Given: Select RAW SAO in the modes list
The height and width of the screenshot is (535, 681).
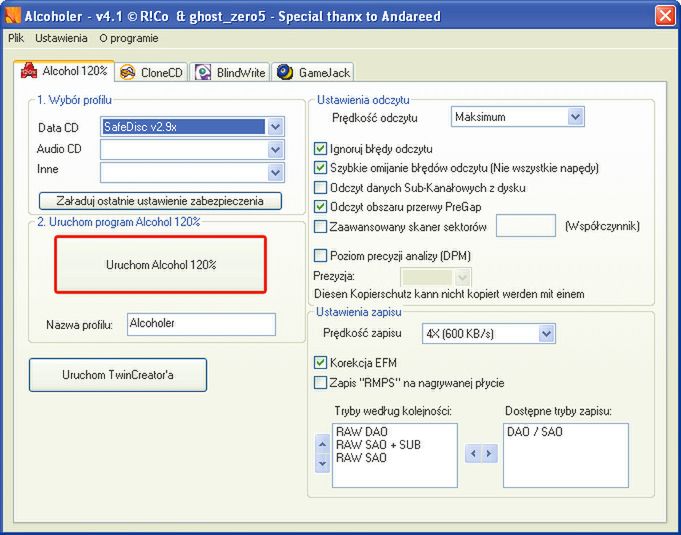Looking at the screenshot, I should [x=361, y=458].
